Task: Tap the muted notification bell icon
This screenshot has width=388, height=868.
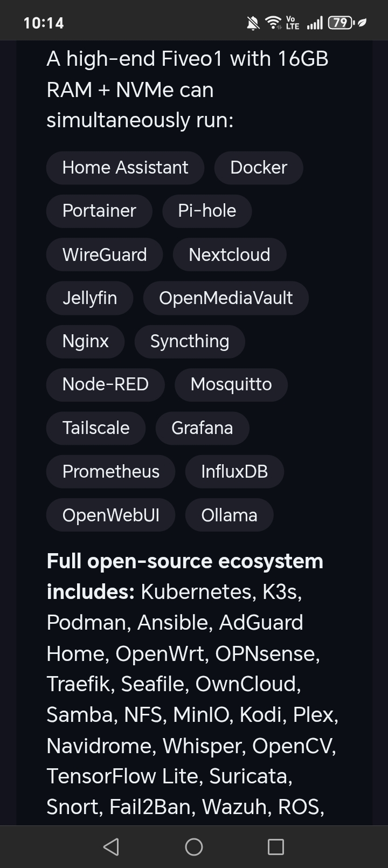Action: pos(253,23)
